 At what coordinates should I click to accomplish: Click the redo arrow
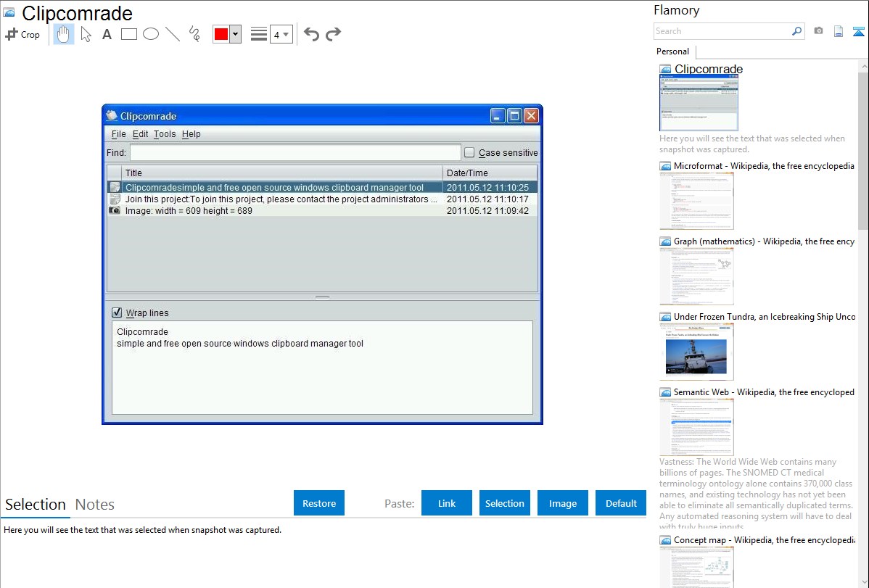333,34
